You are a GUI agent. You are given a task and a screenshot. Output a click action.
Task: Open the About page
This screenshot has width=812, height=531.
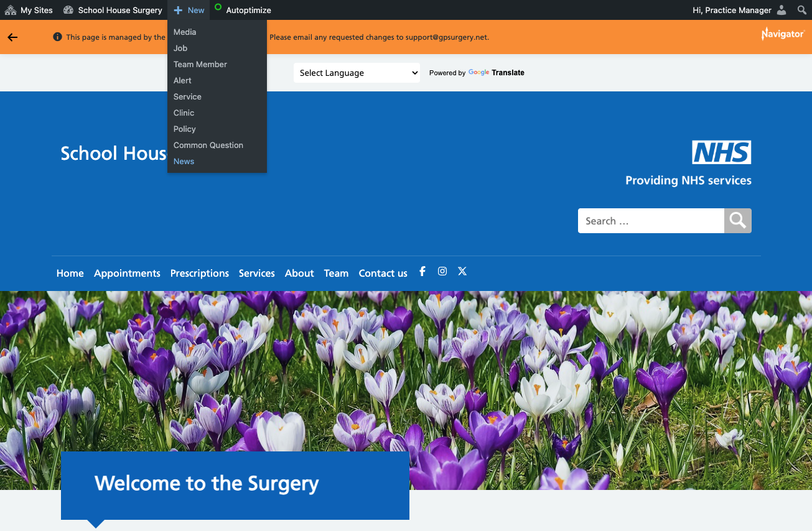pos(299,273)
